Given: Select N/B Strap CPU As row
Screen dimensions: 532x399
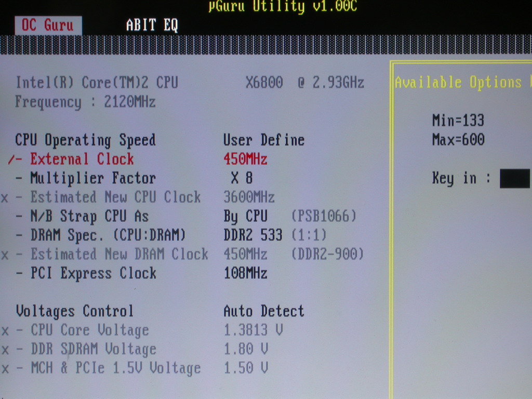Looking at the screenshot, I should coord(89,217).
